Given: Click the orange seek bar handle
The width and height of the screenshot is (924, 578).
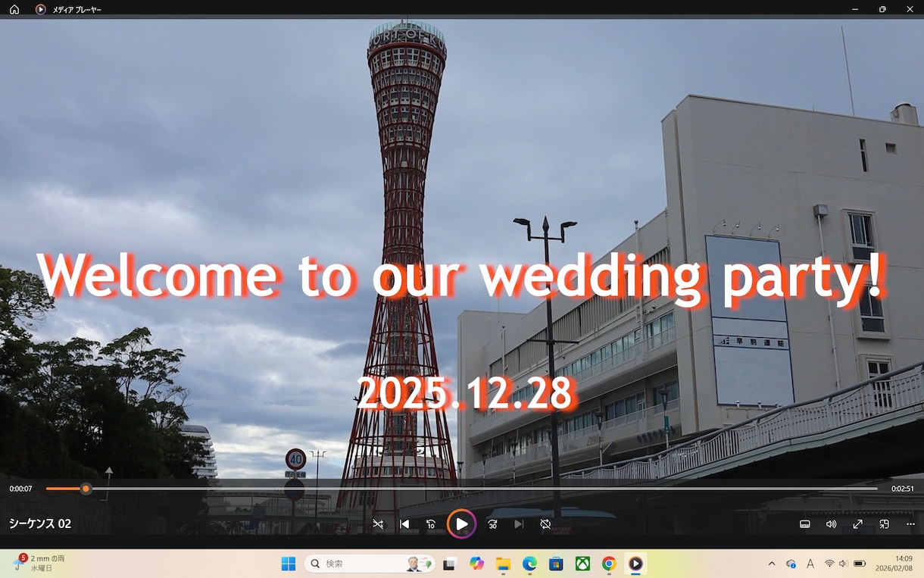Looking at the screenshot, I should (x=86, y=489).
